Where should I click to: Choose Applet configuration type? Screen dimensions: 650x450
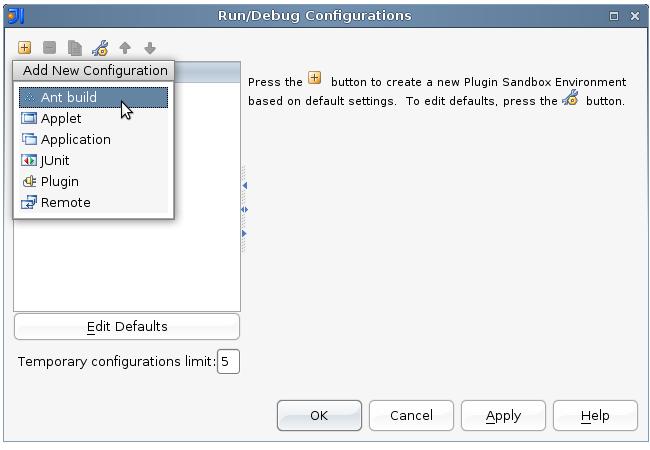click(61, 118)
